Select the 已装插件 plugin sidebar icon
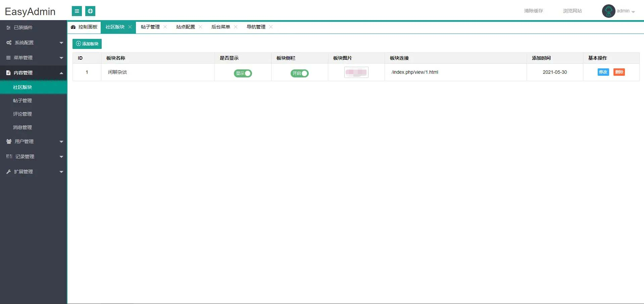644x304 pixels. click(8, 27)
